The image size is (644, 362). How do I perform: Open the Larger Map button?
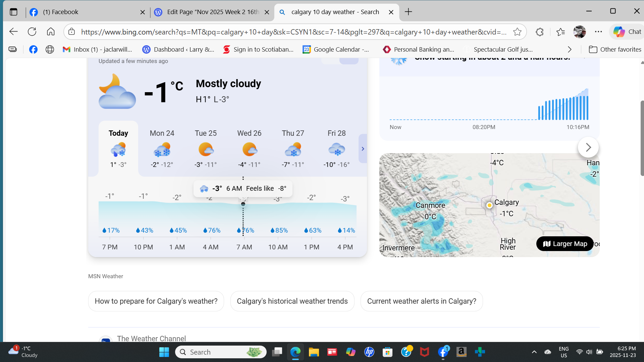click(565, 244)
